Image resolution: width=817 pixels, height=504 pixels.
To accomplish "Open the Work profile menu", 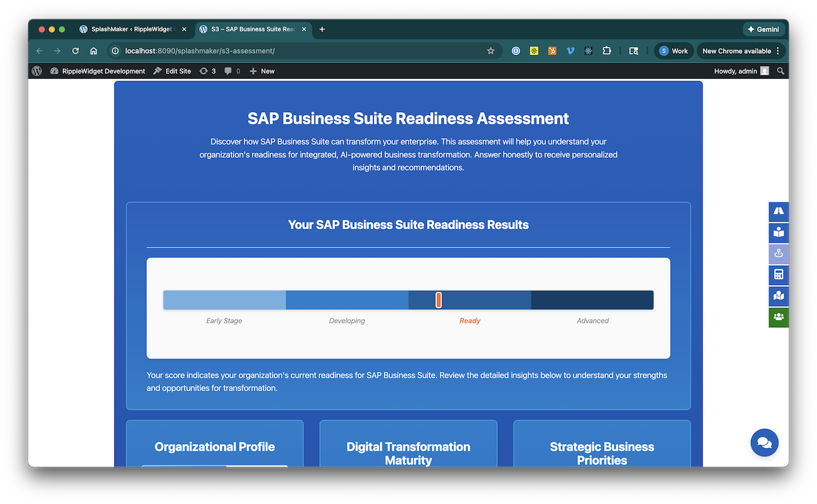I will pyautogui.click(x=673, y=51).
